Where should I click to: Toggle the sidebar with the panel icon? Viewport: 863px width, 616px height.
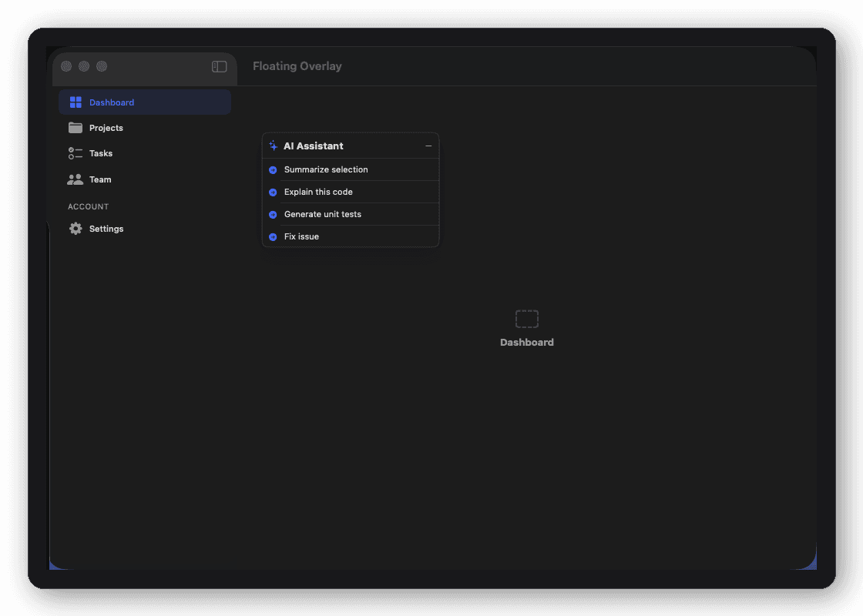tap(219, 66)
